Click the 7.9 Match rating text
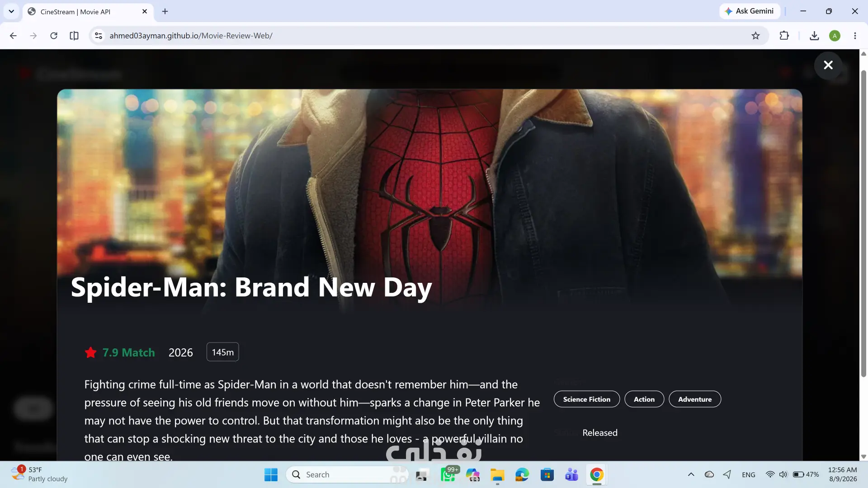Viewport: 868px width, 488px height. tap(129, 352)
